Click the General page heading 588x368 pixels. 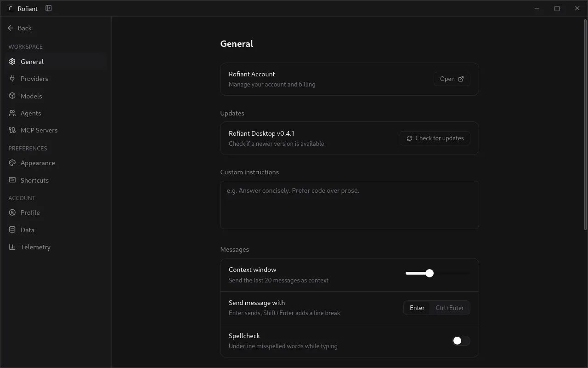(x=237, y=44)
